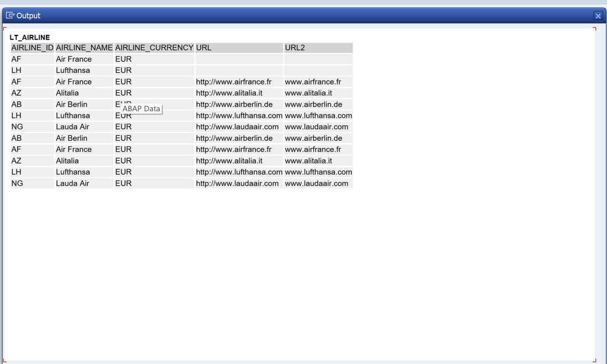
Task: Click the AIRLINE_ID column header
Action: pos(33,48)
